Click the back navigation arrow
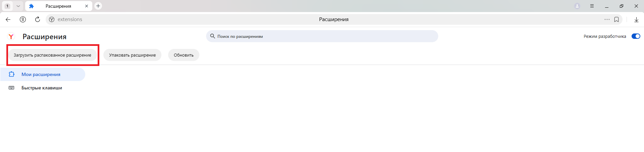The image size is (644, 152). click(x=8, y=19)
